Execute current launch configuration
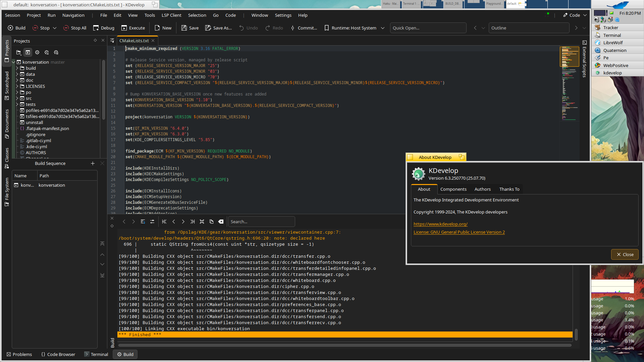The height and width of the screenshot is (362, 644). tap(133, 28)
